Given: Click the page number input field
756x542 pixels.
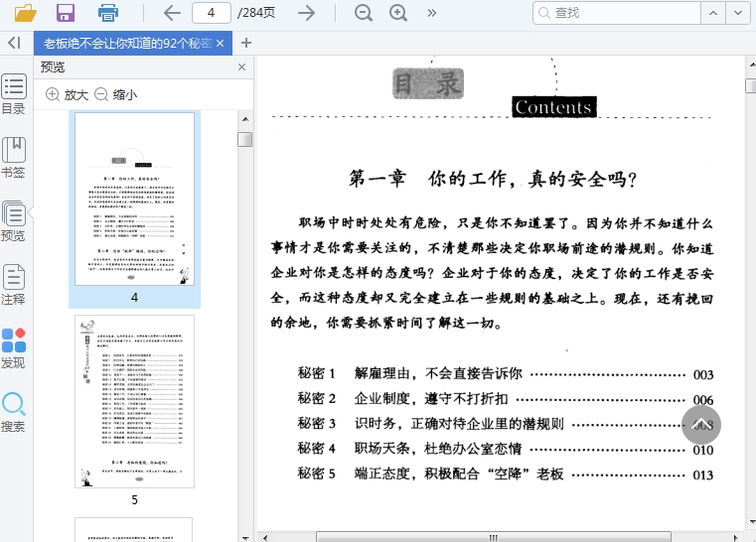Looking at the screenshot, I should (212, 13).
